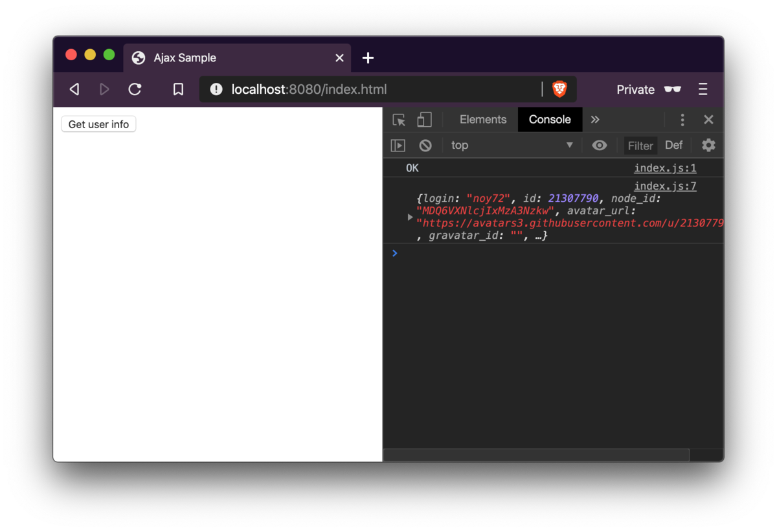
Task: Toggle device toolbar in DevTools
Action: coord(424,120)
